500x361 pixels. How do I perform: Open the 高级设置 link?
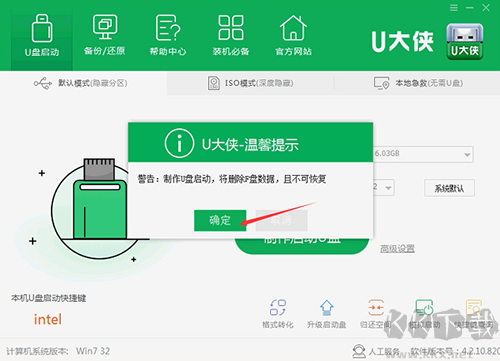point(397,248)
